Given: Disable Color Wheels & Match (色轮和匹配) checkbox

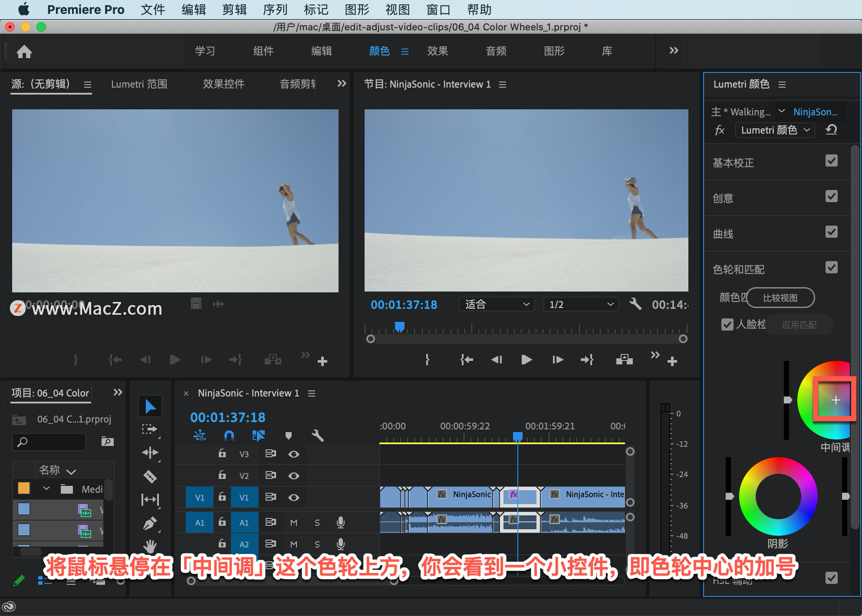Looking at the screenshot, I should pyautogui.click(x=831, y=267).
